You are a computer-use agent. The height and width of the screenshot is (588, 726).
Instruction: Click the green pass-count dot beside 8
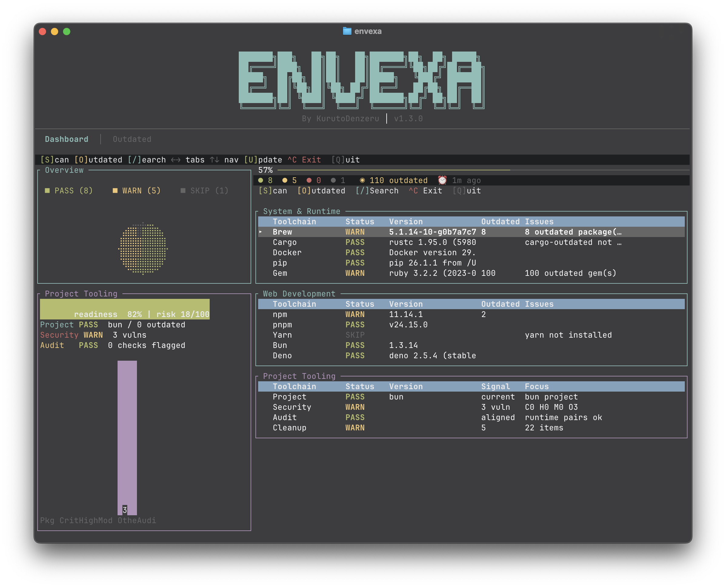click(260, 180)
